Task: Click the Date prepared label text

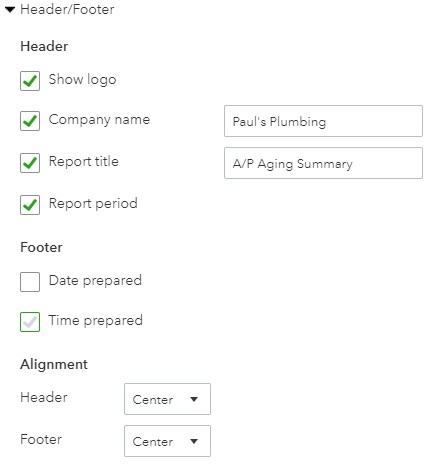Action: pyautogui.click(x=95, y=281)
